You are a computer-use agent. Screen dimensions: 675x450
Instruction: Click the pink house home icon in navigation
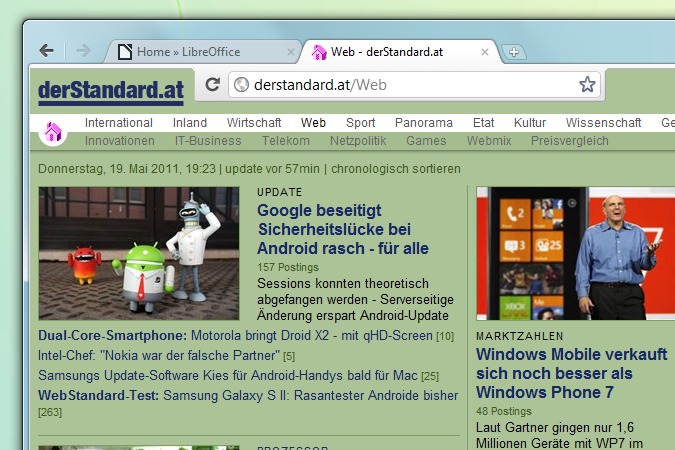point(53,132)
